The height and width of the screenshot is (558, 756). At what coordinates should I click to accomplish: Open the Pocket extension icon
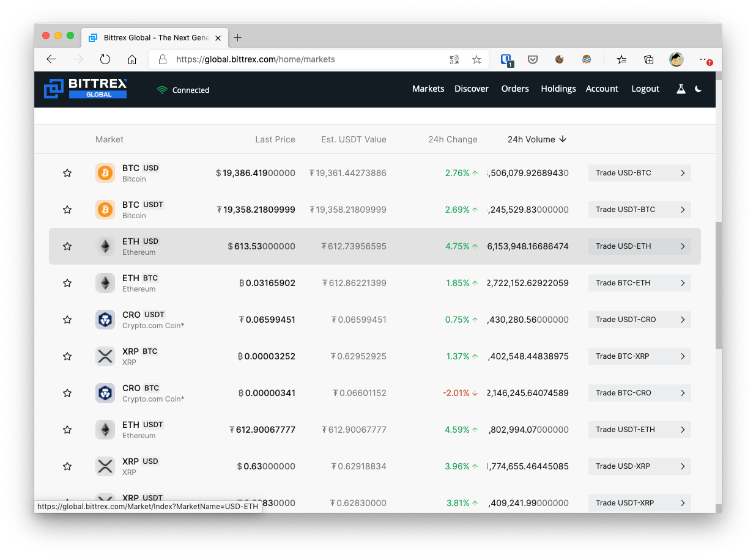coord(533,59)
